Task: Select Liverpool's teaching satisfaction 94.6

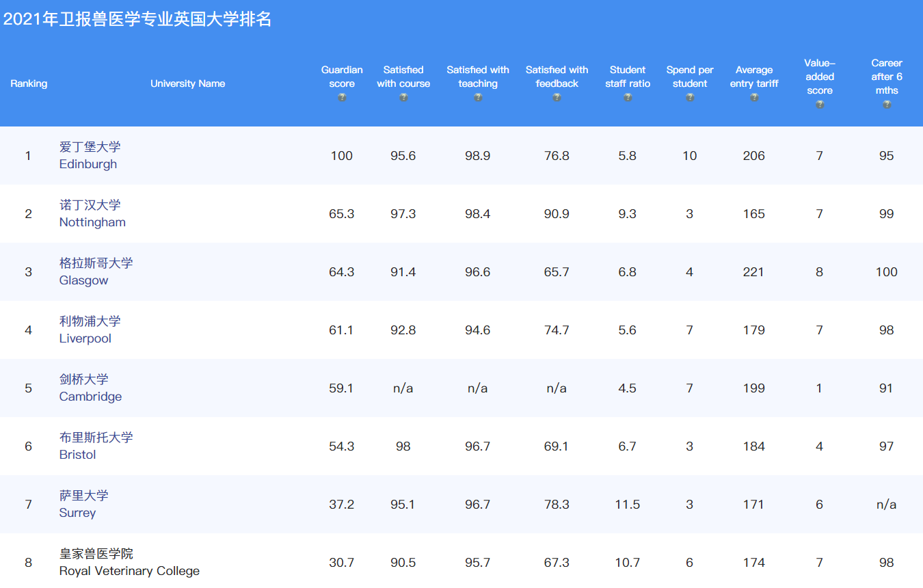Action: pos(478,330)
